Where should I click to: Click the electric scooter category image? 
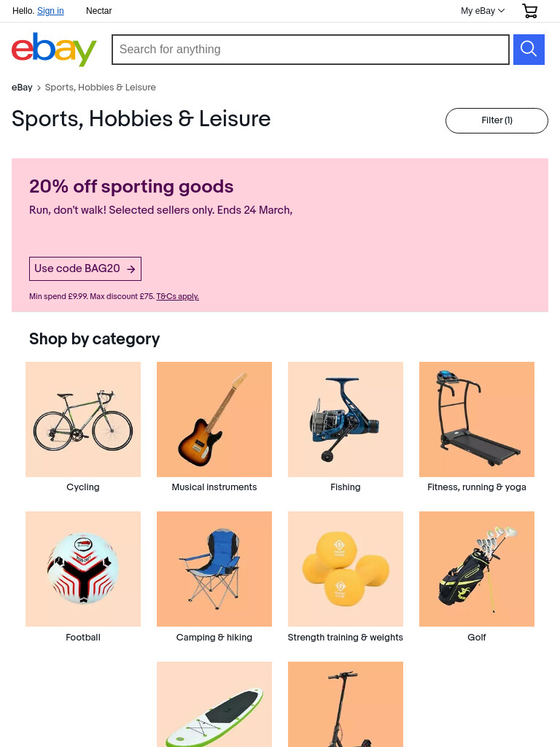(x=345, y=704)
